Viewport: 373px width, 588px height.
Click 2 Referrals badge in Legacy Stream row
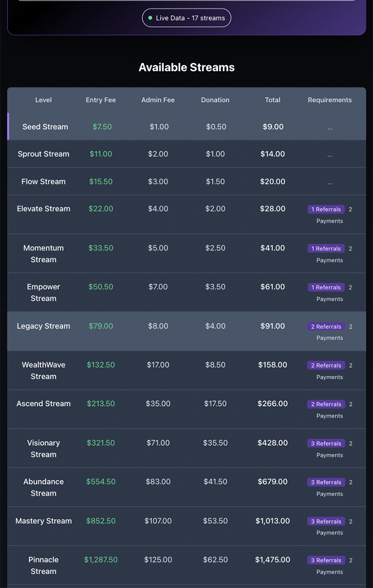pyautogui.click(x=326, y=326)
